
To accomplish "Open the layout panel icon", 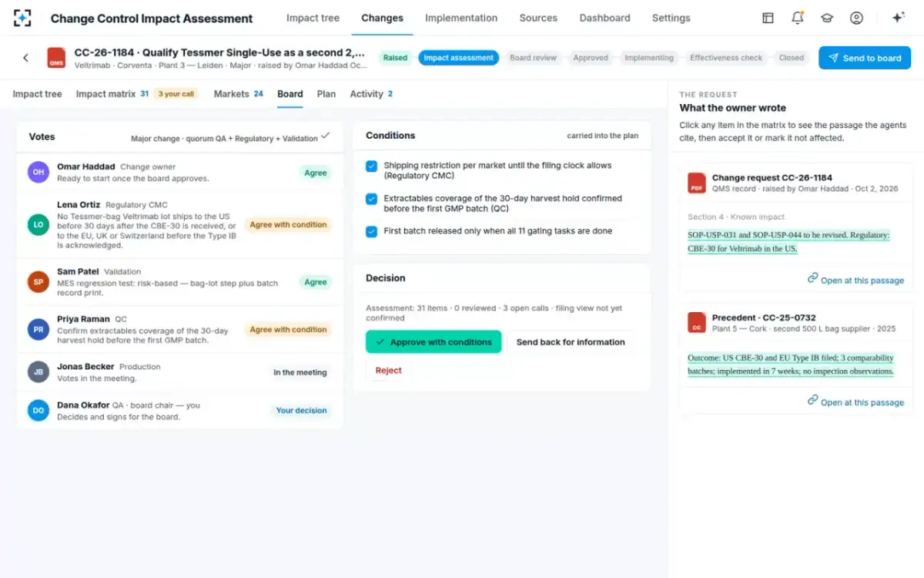I will click(x=768, y=18).
